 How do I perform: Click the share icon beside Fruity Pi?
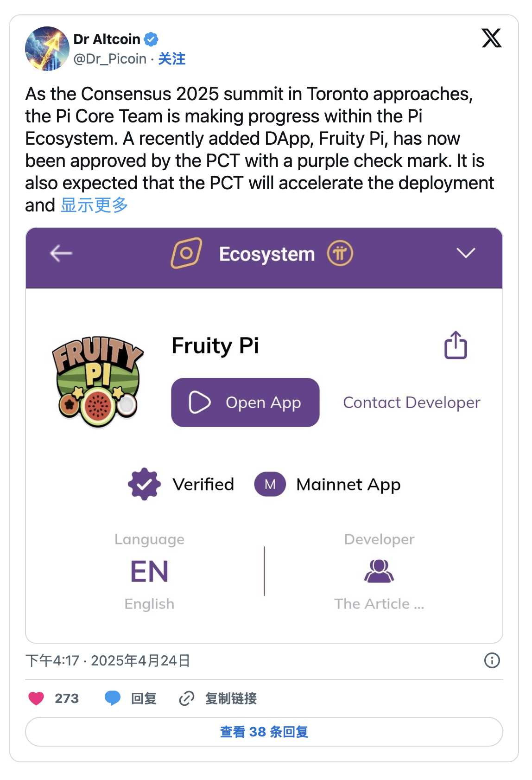pos(456,345)
